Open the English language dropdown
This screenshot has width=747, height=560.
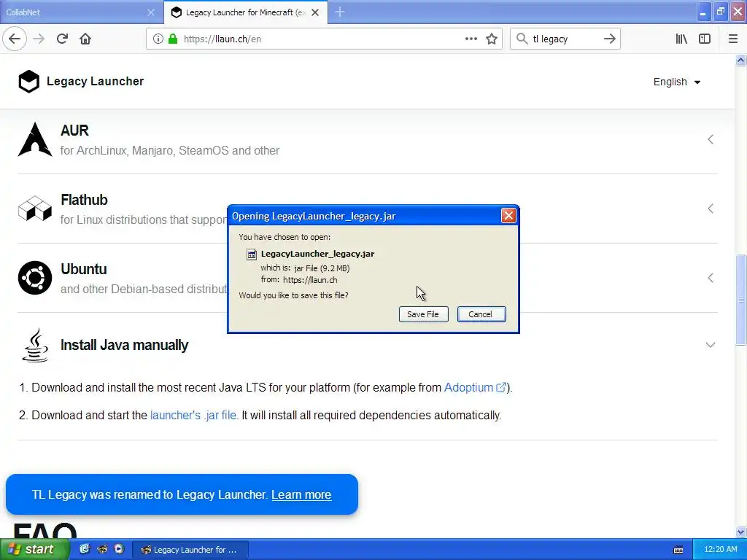click(676, 82)
